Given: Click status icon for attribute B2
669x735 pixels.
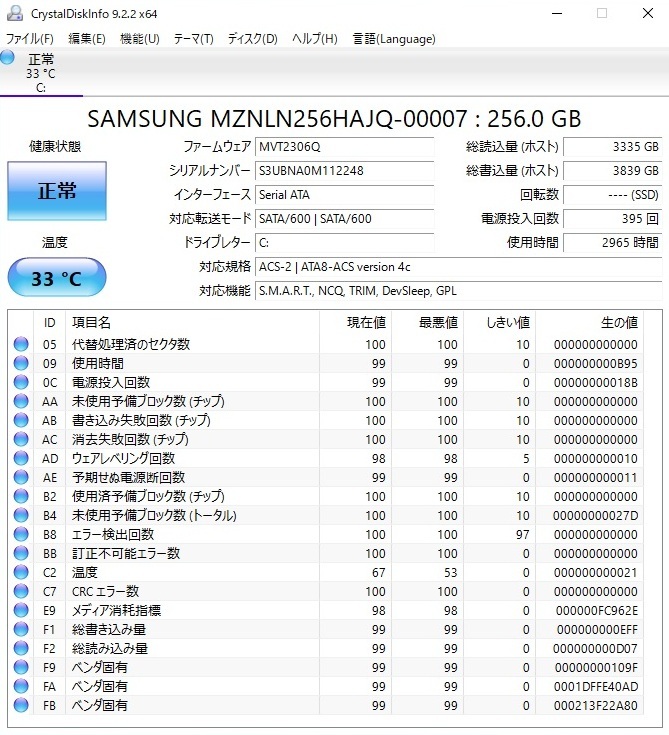Looking at the screenshot, I should (x=21, y=496).
